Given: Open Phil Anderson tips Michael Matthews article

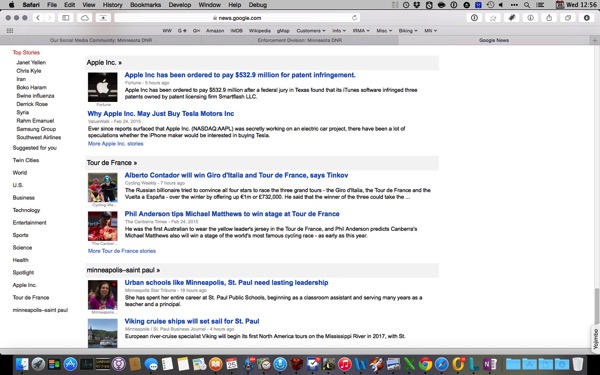Looking at the screenshot, I should point(232,214).
